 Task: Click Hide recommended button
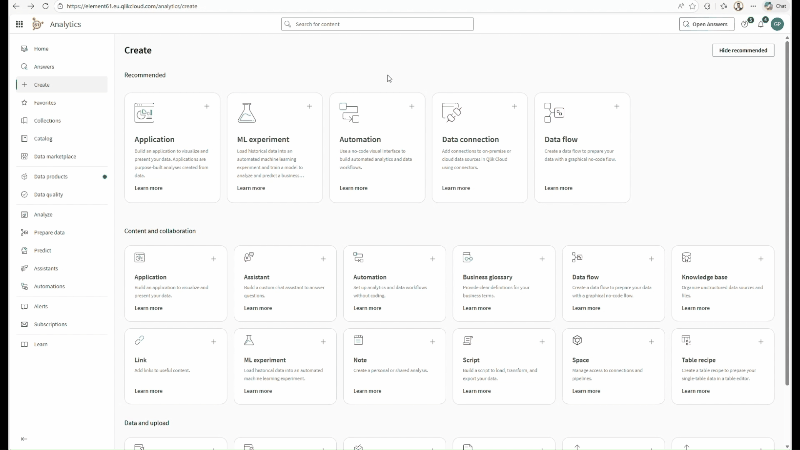[743, 50]
